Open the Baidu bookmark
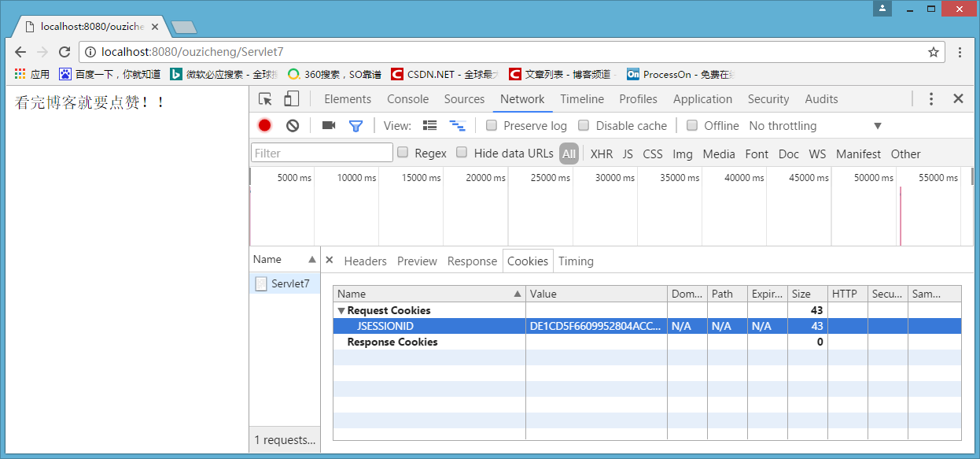Image resolution: width=980 pixels, height=459 pixels. (110, 74)
